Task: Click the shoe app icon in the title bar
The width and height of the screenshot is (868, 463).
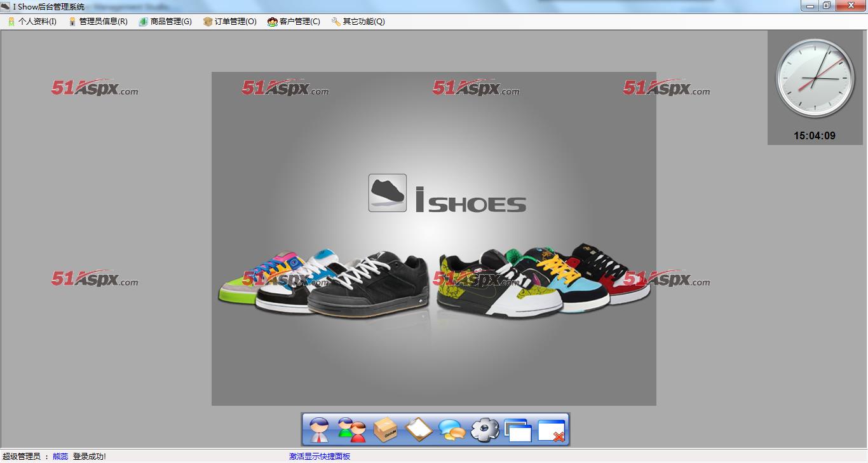Action: 6,6
